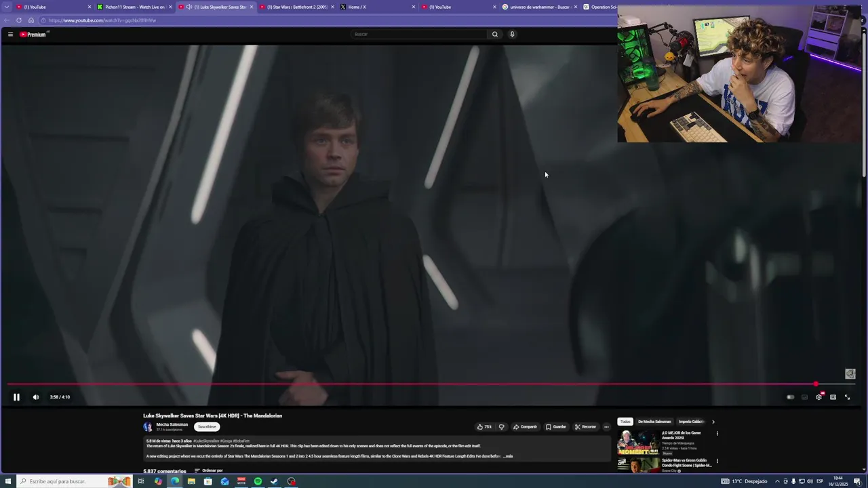Open the weather 13°C Despejado widget
Viewport: 868px width, 488px height.
coord(744,481)
